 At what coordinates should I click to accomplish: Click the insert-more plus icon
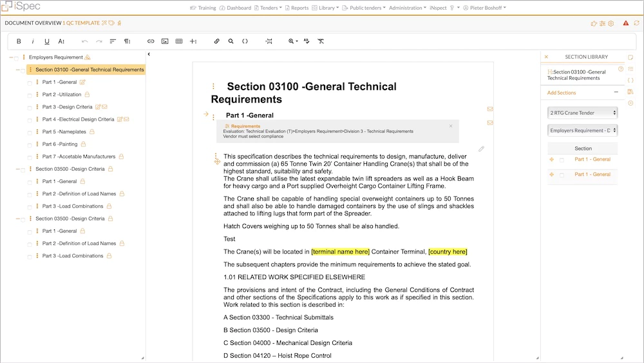[x=193, y=41]
